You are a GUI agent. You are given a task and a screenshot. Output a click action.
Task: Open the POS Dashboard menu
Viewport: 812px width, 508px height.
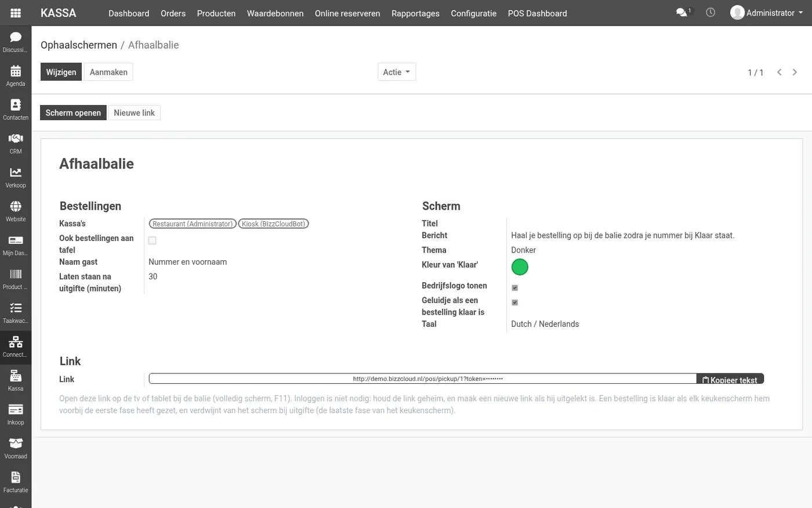pyautogui.click(x=538, y=13)
